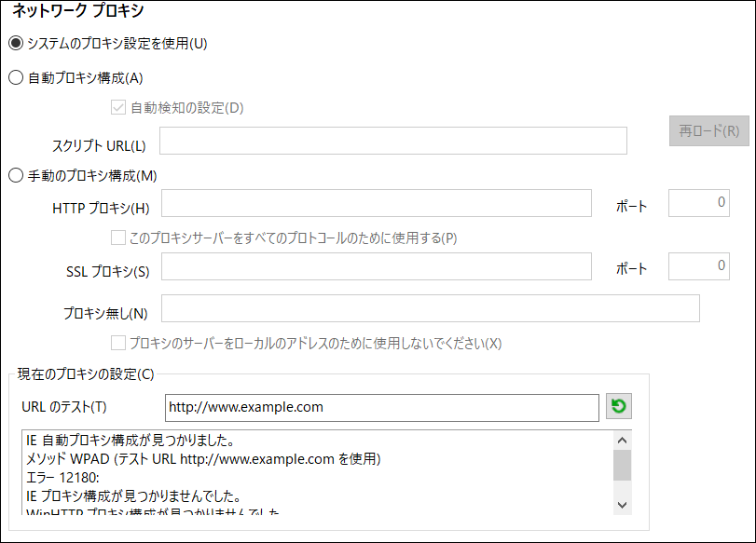Check don't use proxy for local addresses
This screenshot has width=756, height=543.
tap(118, 343)
